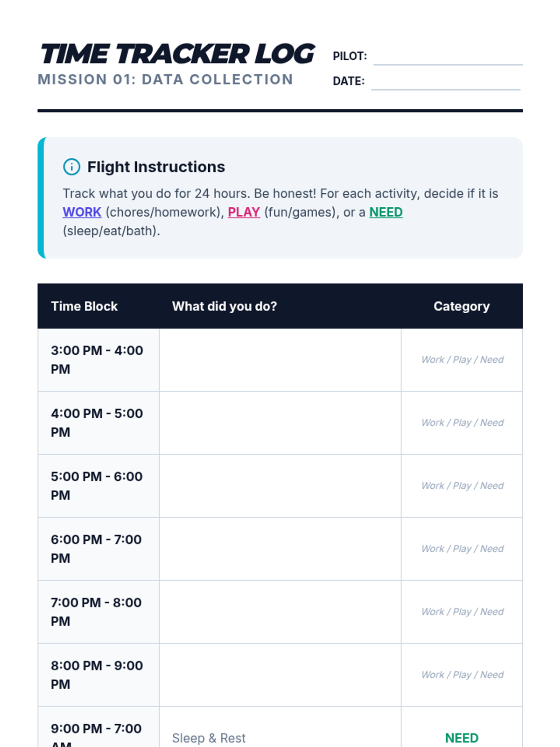This screenshot has width=560, height=747.
Task: Click activity cell for 6:00 PM - 7:00 PM
Action: click(x=280, y=549)
